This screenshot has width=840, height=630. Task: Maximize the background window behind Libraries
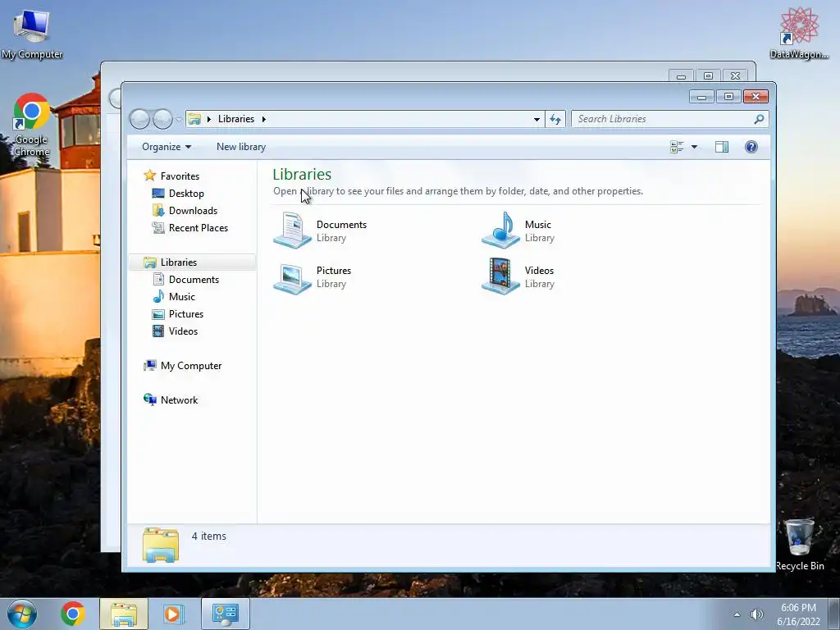(708, 76)
